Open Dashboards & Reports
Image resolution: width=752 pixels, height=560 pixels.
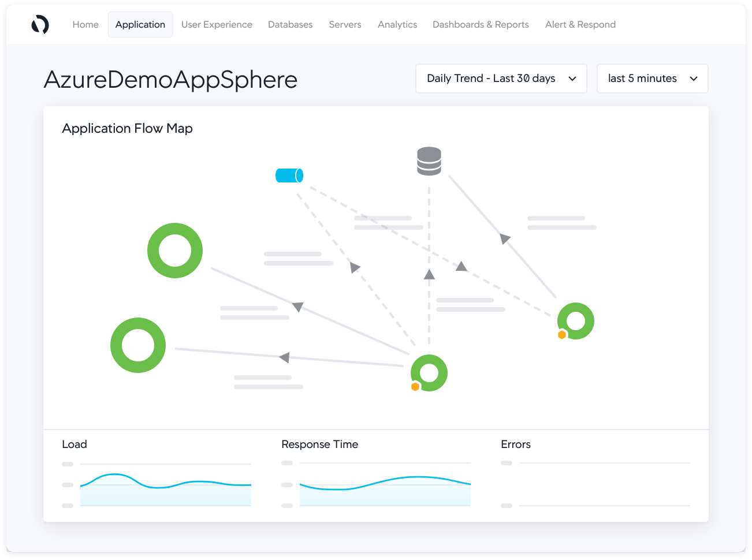click(x=481, y=25)
